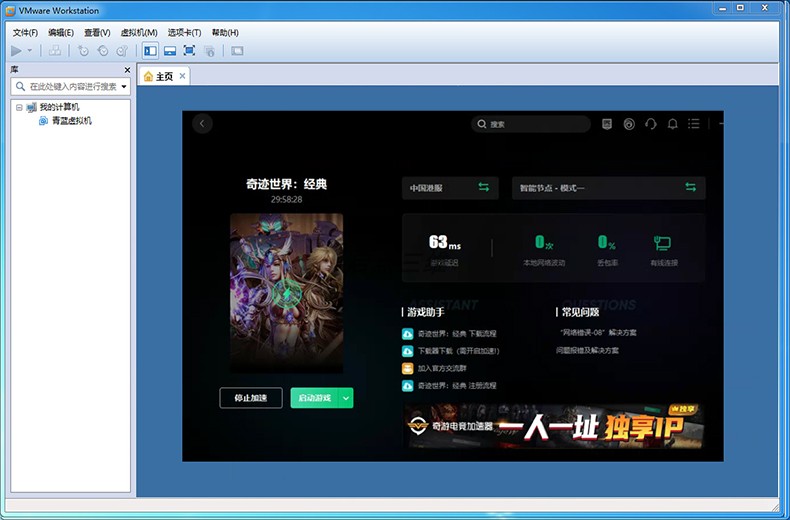Viewport: 790px width, 520px height.
Task: Click the 本地网络波动 statistic
Action: 544,250
